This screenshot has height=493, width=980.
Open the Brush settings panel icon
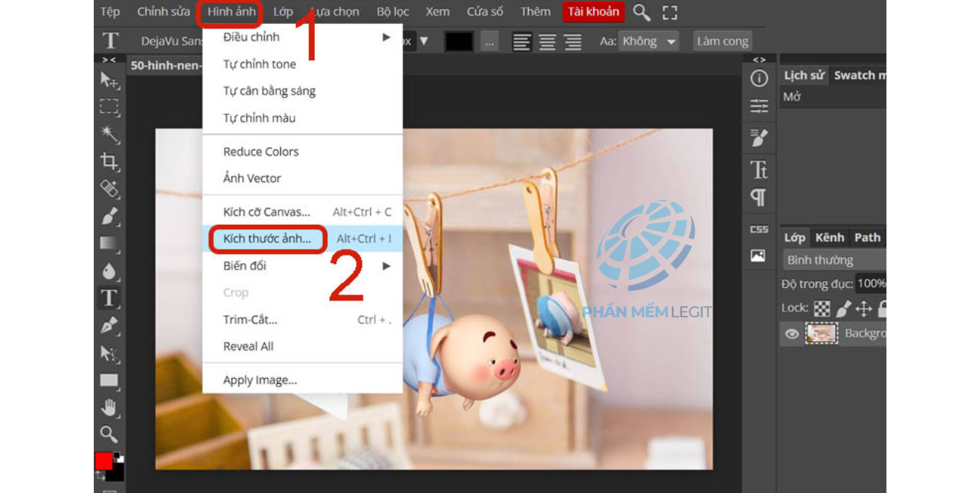click(758, 138)
